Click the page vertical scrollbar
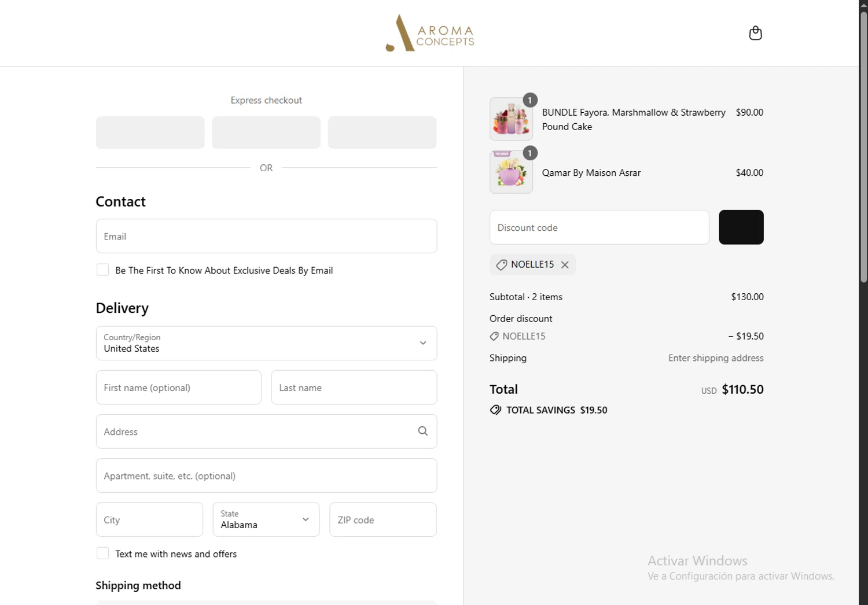Viewport: 868px width, 605px height. click(x=863, y=147)
